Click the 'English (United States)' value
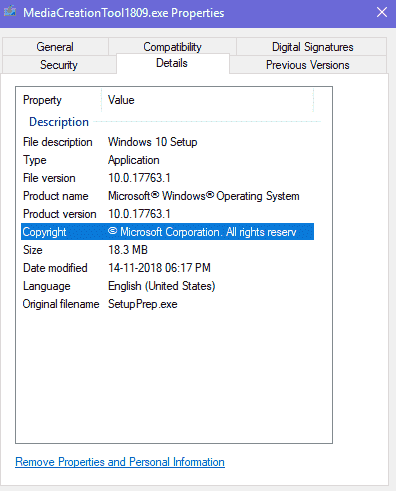 (x=162, y=286)
